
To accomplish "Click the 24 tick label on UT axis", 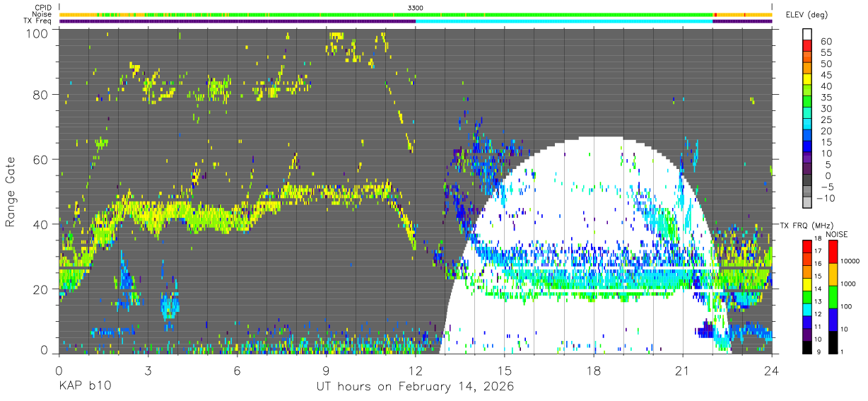I will point(772,370).
